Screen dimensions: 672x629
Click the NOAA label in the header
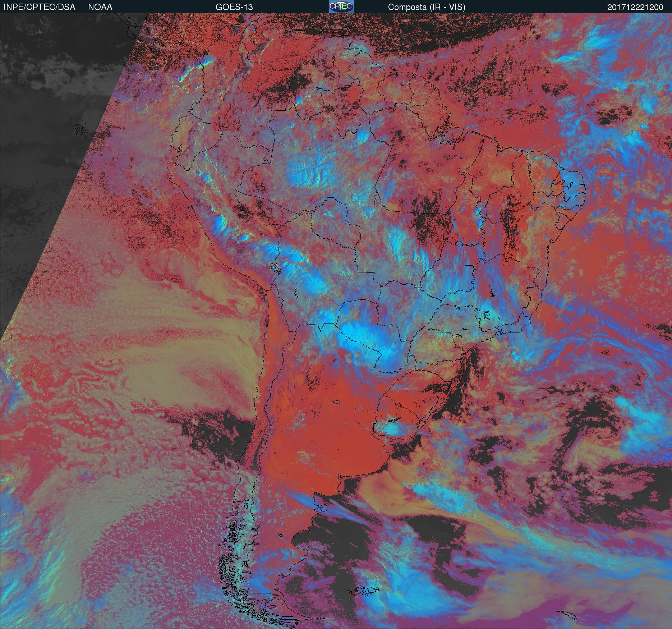click(100, 7)
